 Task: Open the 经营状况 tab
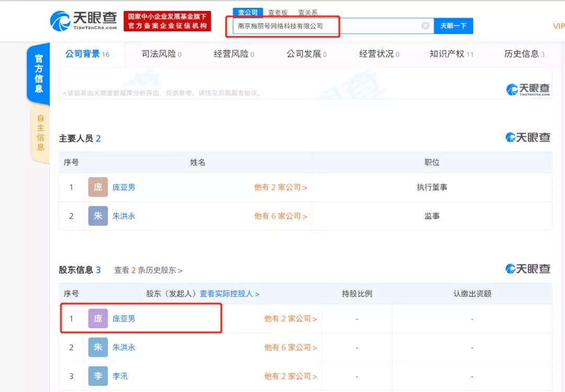coord(379,54)
